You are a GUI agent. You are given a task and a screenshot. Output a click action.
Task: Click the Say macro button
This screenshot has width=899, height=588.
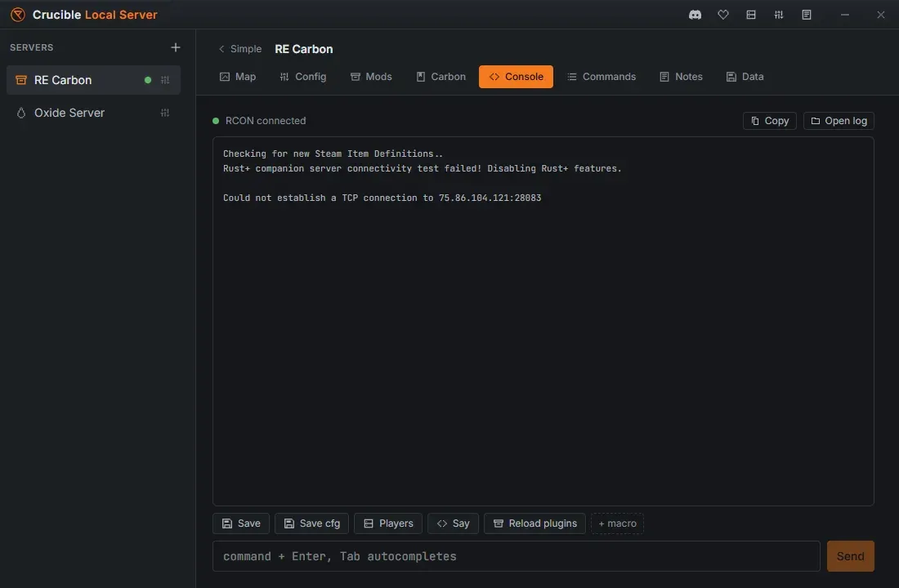click(x=453, y=523)
